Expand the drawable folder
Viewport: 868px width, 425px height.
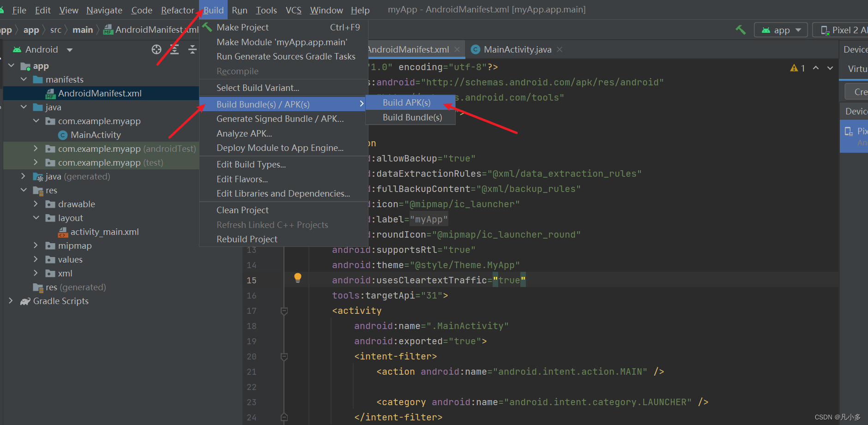click(x=36, y=204)
